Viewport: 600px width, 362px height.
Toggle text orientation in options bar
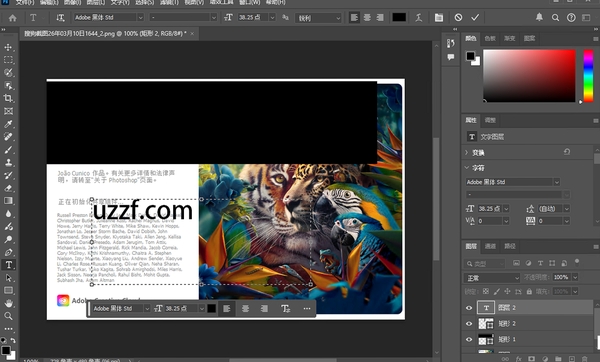point(60,18)
